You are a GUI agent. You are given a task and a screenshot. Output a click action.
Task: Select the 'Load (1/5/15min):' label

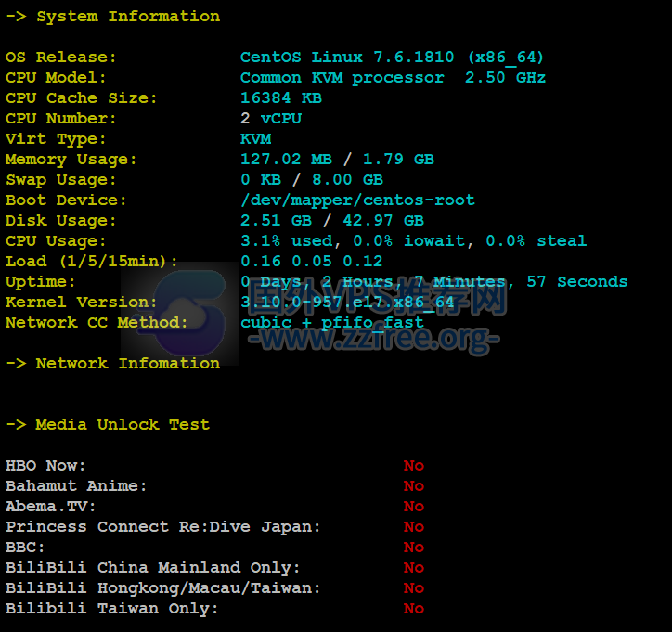[x=91, y=262]
